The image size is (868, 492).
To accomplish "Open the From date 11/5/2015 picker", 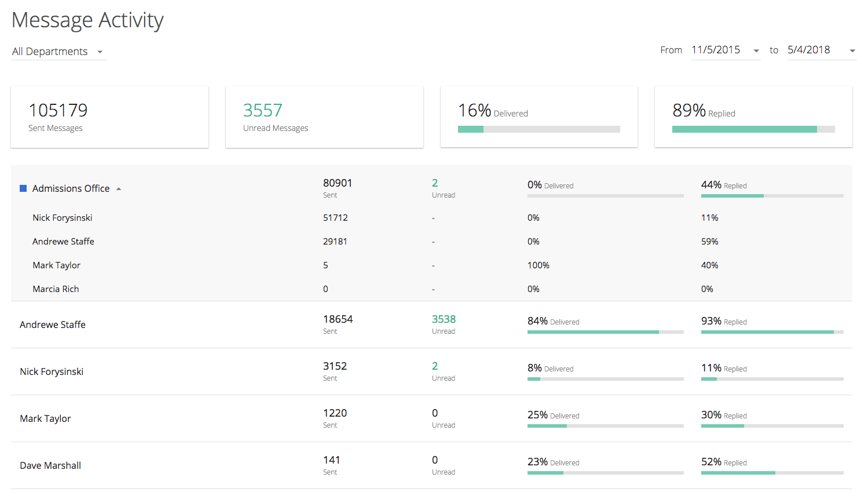I will point(725,50).
